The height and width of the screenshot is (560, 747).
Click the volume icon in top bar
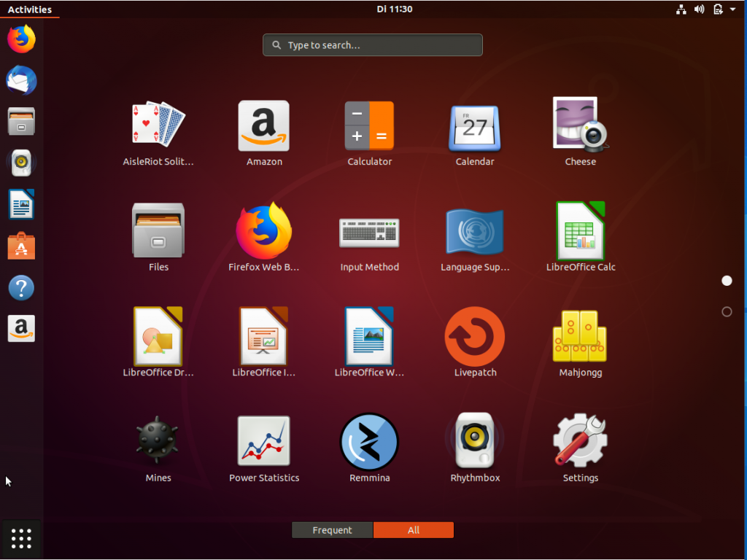coord(699,9)
